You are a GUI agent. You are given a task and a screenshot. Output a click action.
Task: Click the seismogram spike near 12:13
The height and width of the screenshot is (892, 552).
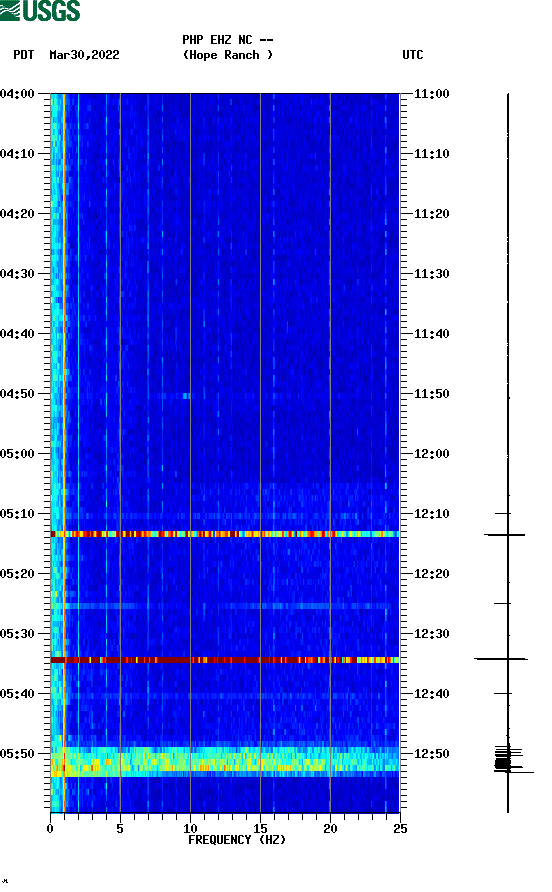coord(505,535)
